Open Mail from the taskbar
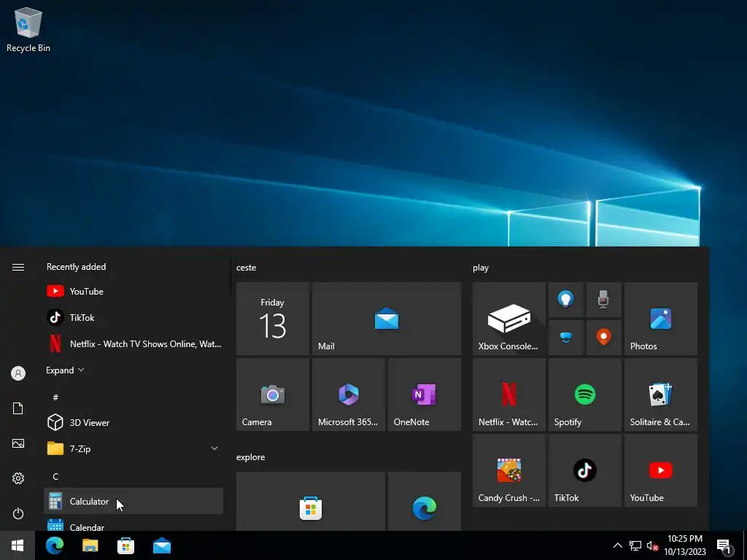747x560 pixels. point(162,545)
